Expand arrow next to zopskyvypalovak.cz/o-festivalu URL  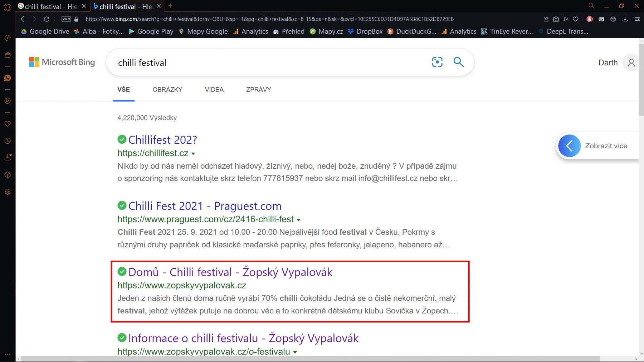click(295, 352)
